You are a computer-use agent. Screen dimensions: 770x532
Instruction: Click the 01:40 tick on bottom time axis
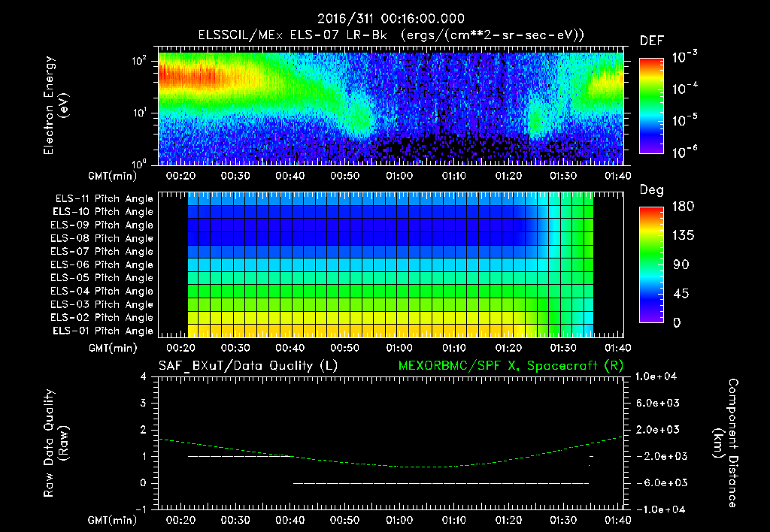click(618, 520)
